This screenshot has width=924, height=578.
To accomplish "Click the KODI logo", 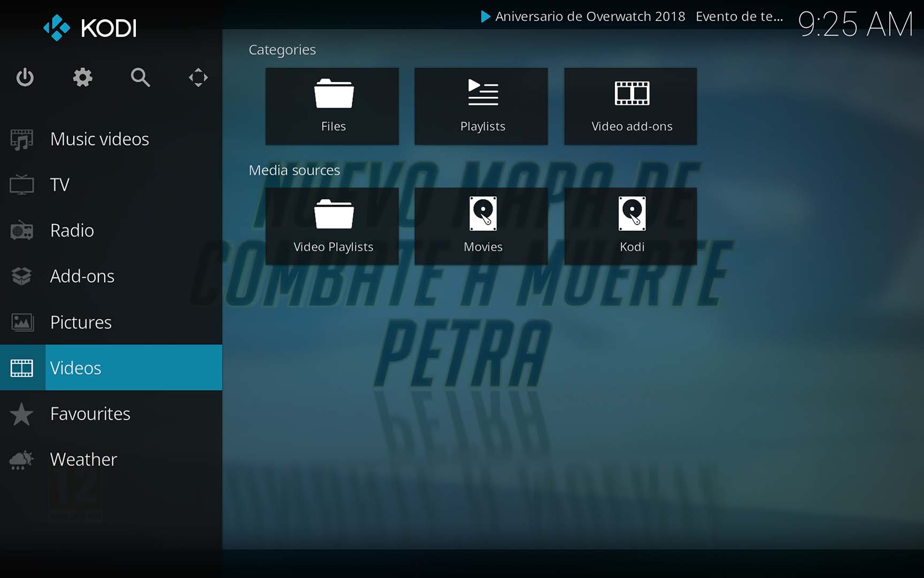I will (x=89, y=27).
